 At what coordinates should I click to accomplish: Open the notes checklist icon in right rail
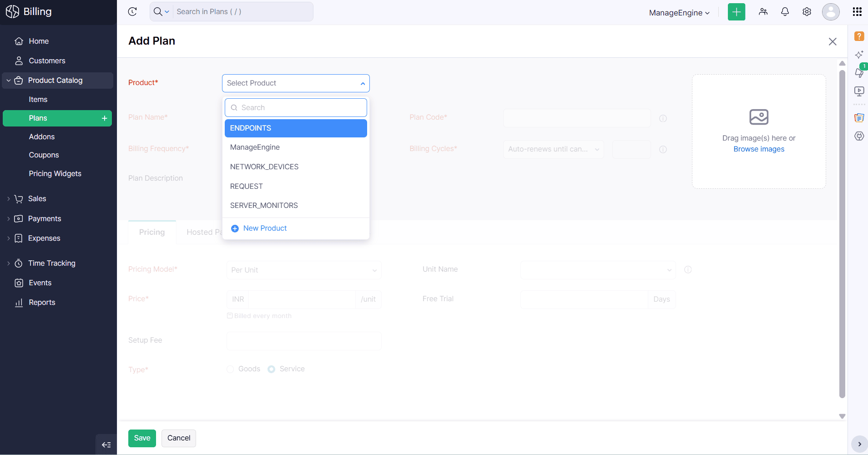(x=859, y=118)
